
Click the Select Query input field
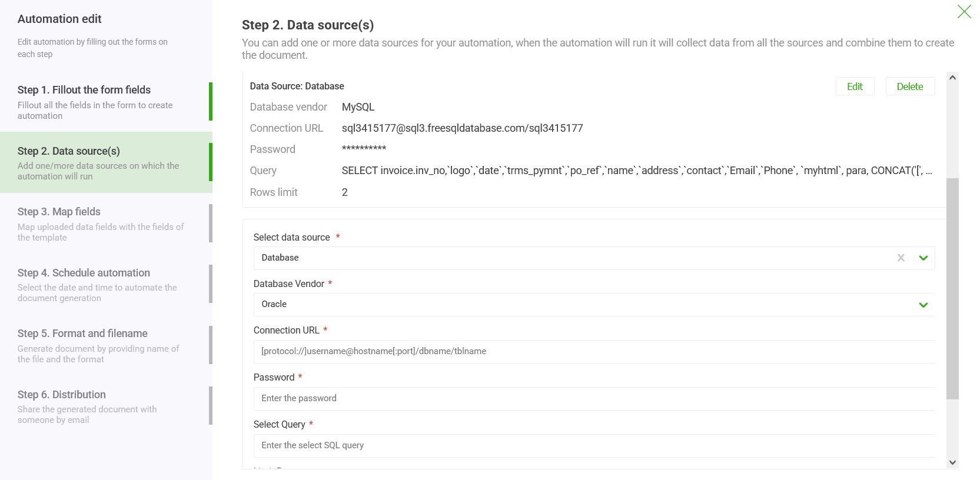tap(593, 445)
